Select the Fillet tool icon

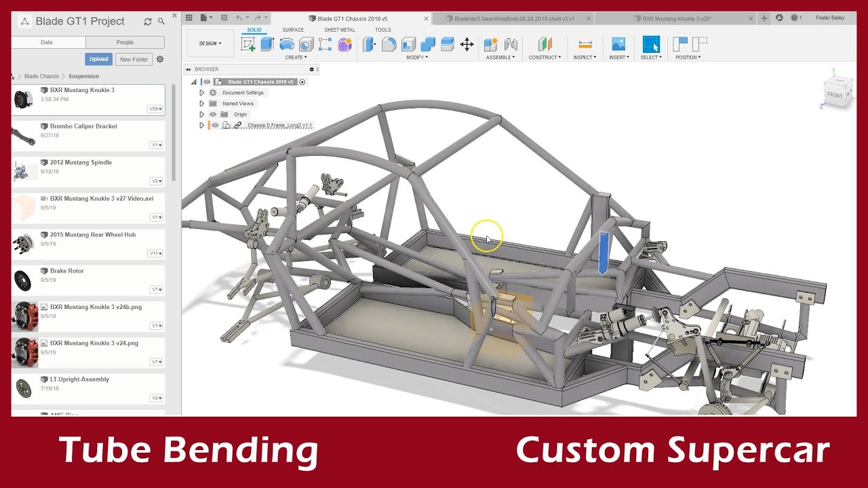[x=389, y=45]
